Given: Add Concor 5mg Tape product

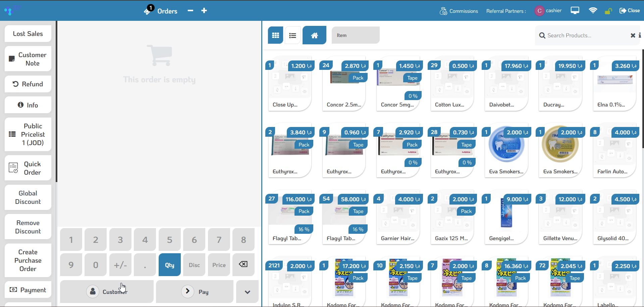Looking at the screenshot, I should (x=398, y=84).
